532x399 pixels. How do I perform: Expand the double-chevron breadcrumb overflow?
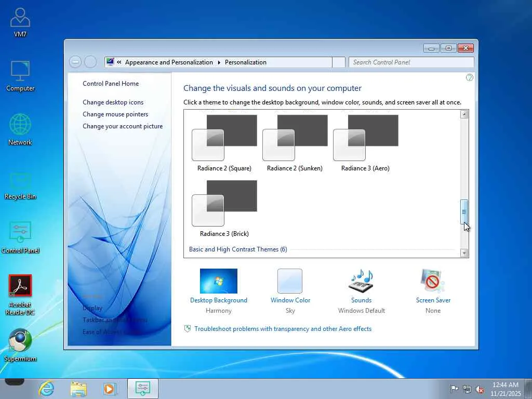pos(119,62)
